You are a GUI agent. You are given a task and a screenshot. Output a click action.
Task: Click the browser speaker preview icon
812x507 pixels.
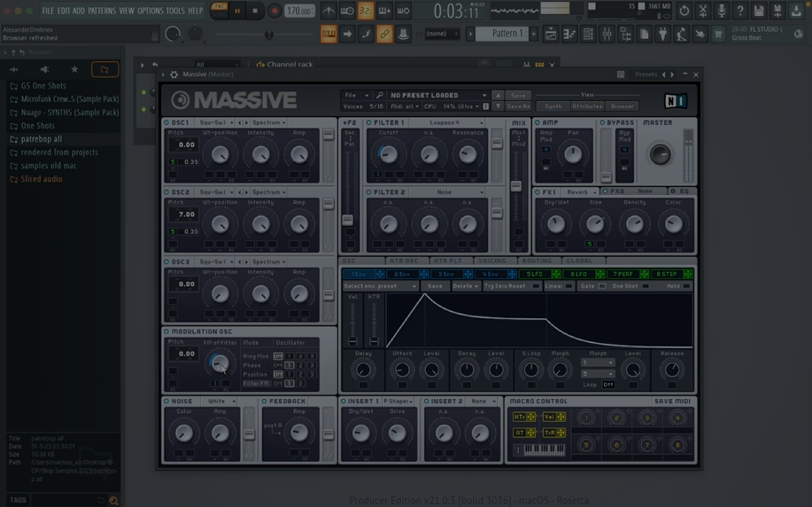click(x=44, y=69)
